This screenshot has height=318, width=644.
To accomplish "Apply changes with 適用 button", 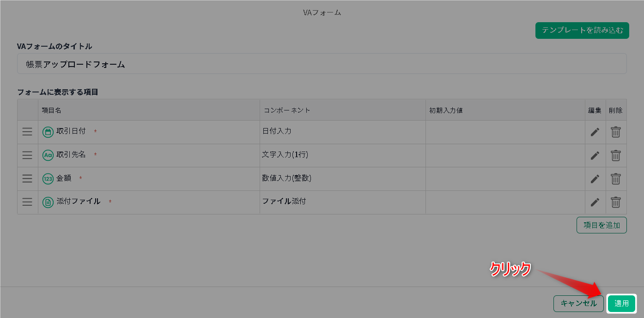I will pos(621,303).
